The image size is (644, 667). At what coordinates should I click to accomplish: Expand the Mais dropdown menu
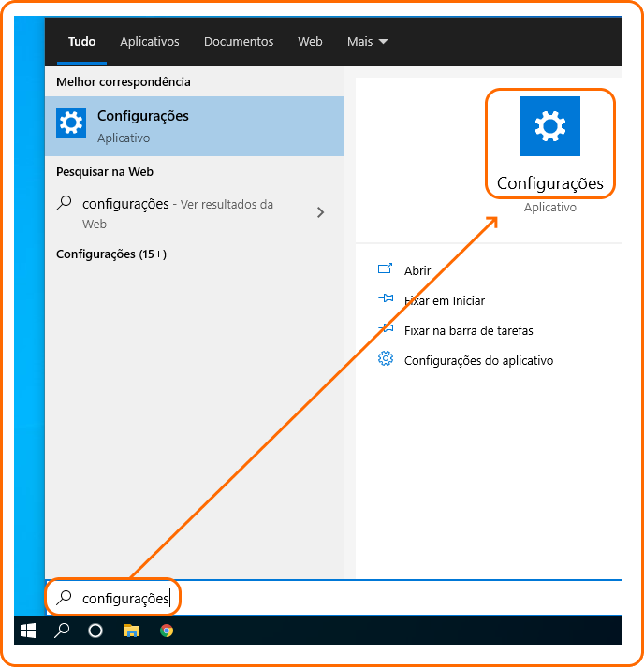(x=367, y=42)
